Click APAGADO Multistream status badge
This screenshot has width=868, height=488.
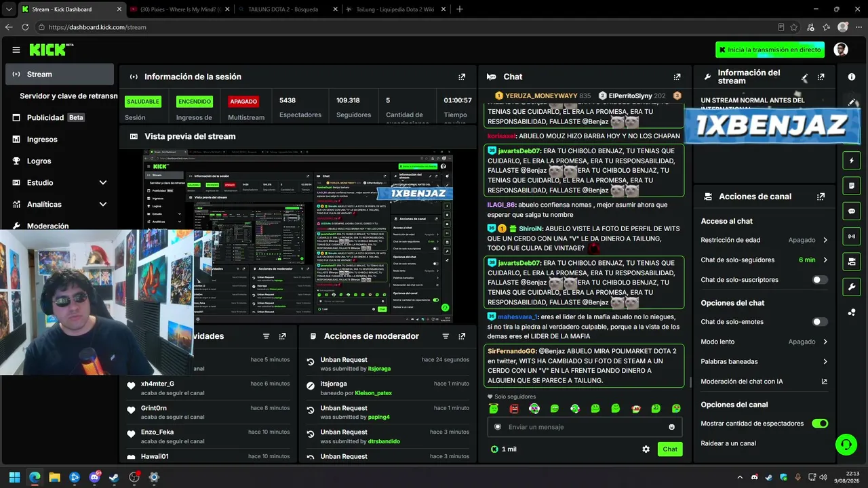click(243, 102)
